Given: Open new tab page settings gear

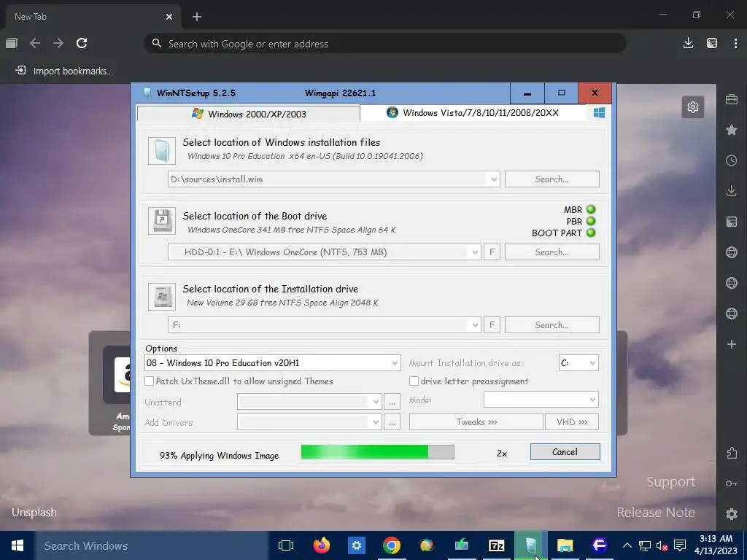Looking at the screenshot, I should click(x=693, y=107).
